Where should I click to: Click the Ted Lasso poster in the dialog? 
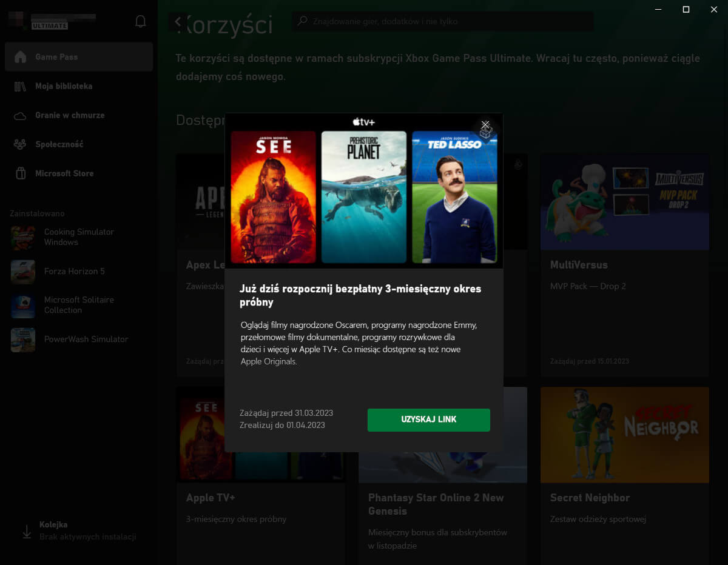pos(454,197)
